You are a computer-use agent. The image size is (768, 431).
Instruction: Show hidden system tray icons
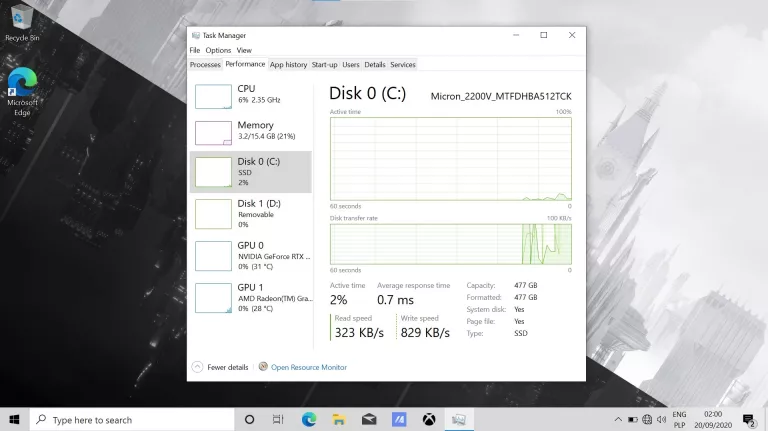tap(618, 420)
